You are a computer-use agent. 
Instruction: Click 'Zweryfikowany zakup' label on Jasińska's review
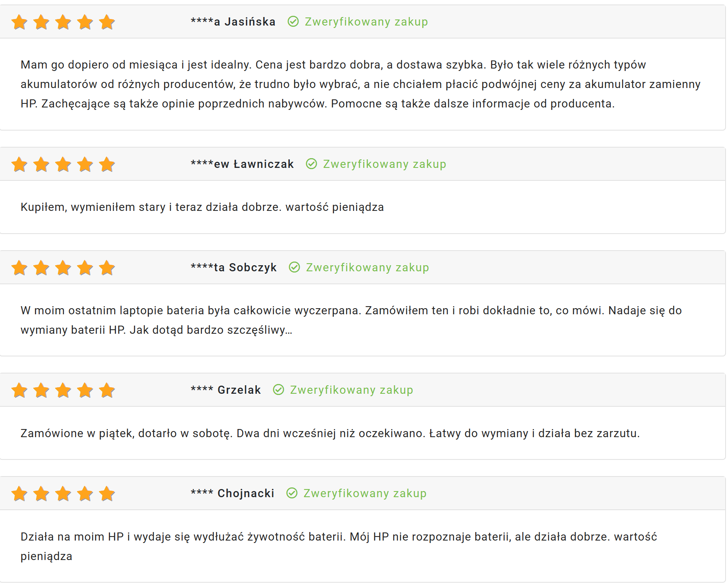[366, 21]
